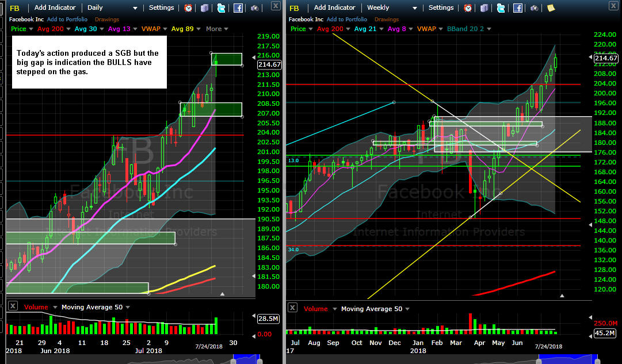Open the alarm clock alert icon on Weekly chart

coord(468,8)
